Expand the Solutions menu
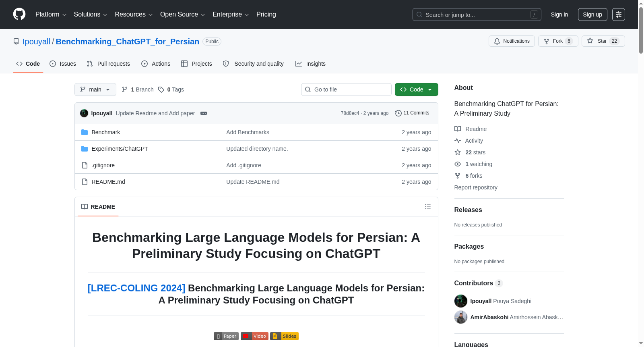The width and height of the screenshot is (644, 347). 91,15
